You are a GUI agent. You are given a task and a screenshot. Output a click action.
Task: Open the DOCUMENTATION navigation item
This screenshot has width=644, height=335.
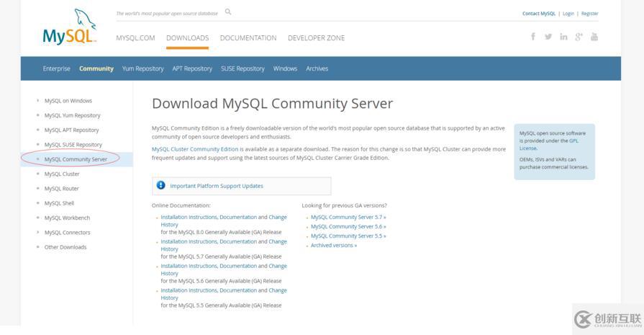click(248, 37)
